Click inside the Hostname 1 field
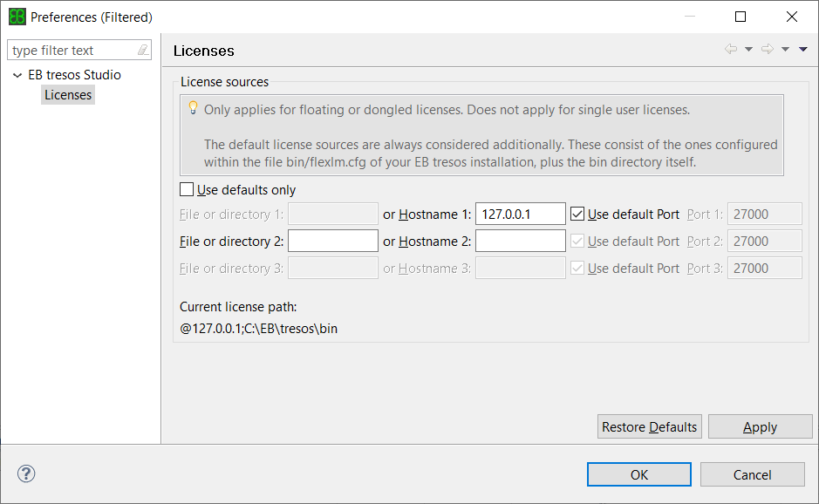This screenshot has height=504, width=819. tap(520, 214)
